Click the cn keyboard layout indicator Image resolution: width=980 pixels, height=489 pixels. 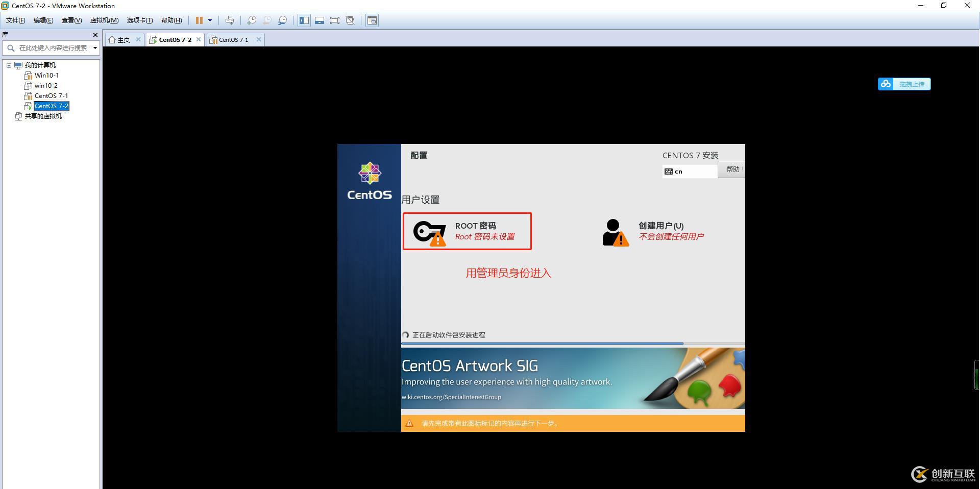pyautogui.click(x=690, y=172)
